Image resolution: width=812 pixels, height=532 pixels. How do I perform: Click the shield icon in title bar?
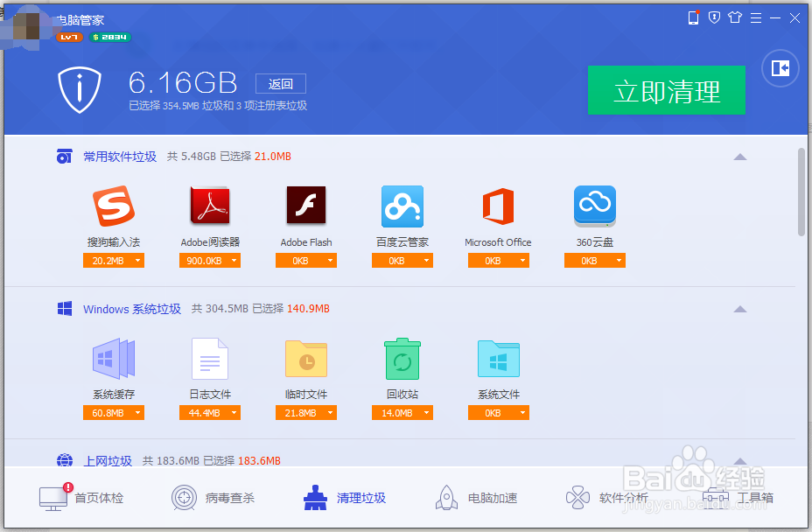click(714, 17)
